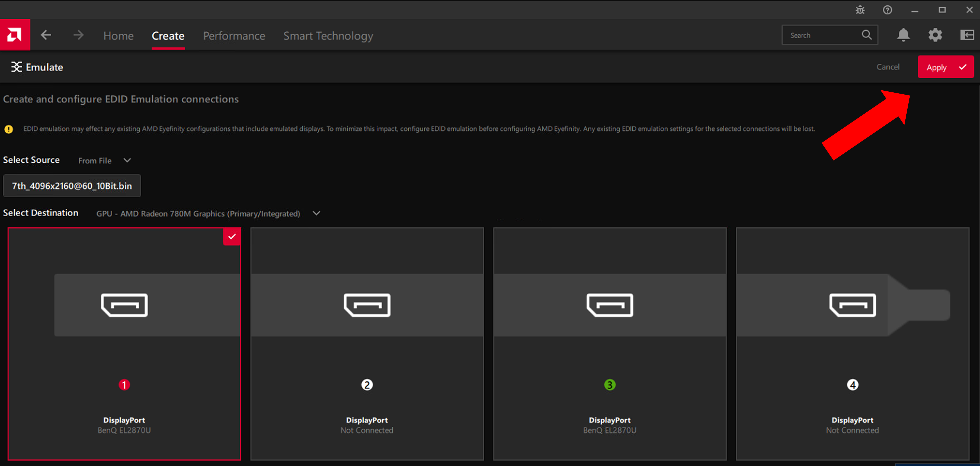Click the Select Source label
This screenshot has height=466, width=980.
(31, 160)
